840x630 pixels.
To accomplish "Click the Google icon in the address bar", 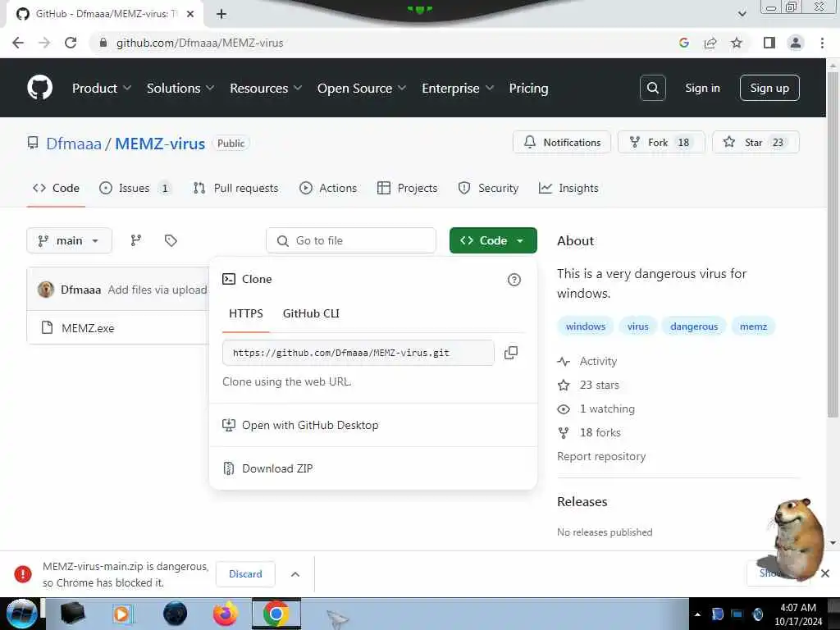I will (x=684, y=43).
